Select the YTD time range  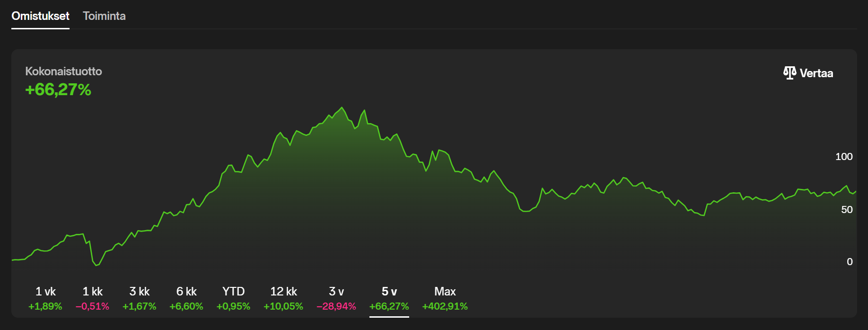(233, 298)
